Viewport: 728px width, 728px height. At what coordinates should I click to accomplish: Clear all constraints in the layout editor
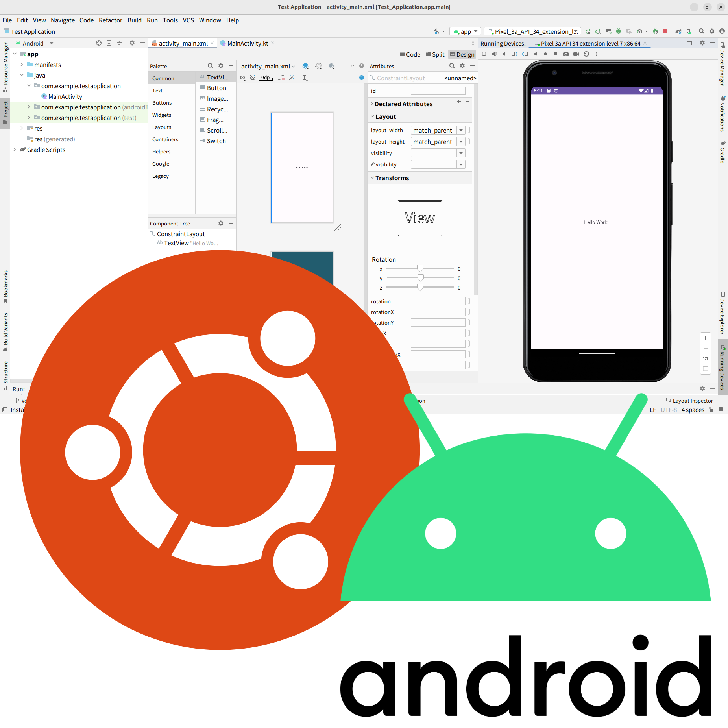pyautogui.click(x=281, y=78)
